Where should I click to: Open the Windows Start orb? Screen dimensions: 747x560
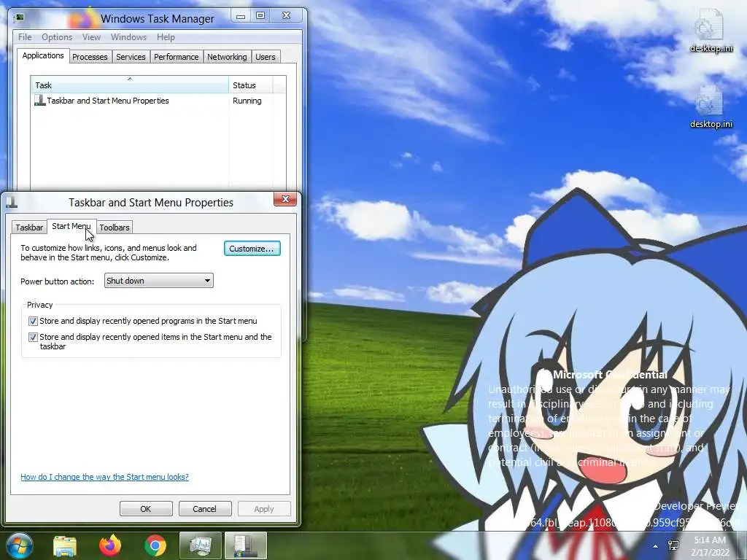(x=20, y=545)
